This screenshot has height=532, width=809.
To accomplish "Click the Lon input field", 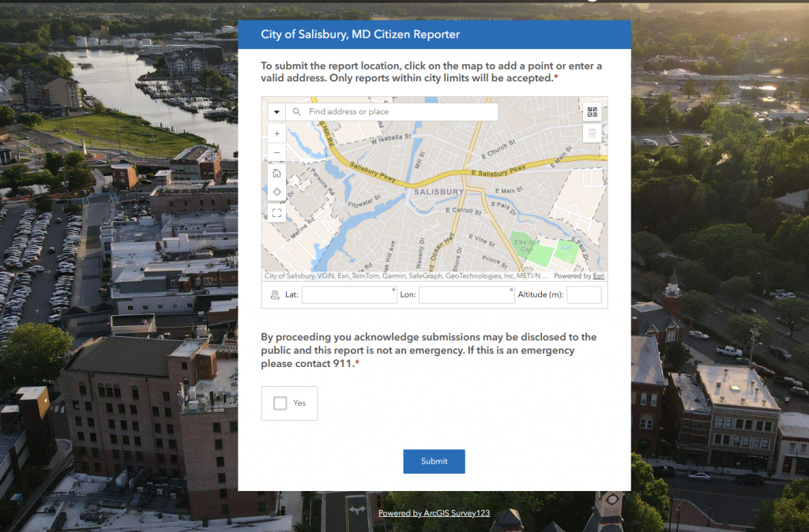I will (465, 295).
